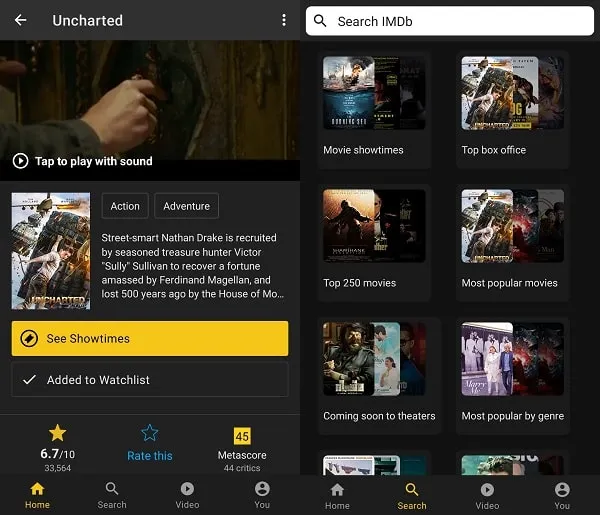Image resolution: width=600 pixels, height=515 pixels.
Task: Open the Top box office card
Action: click(512, 110)
